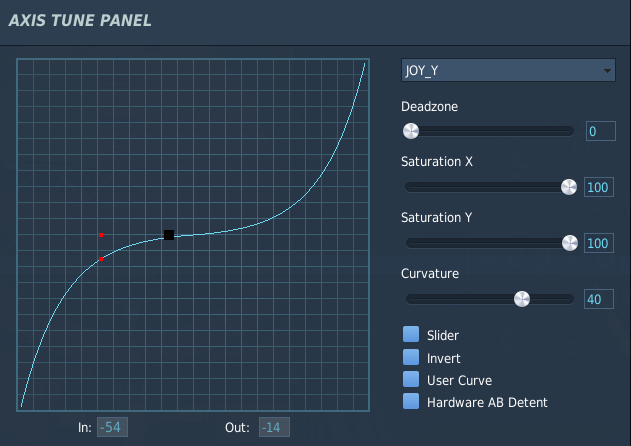Click the AXIS TUNE PANEL title

[80, 20]
